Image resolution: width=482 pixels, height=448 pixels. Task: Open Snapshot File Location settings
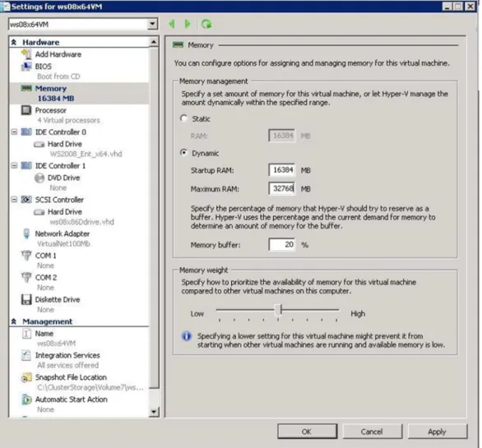[x=71, y=377]
